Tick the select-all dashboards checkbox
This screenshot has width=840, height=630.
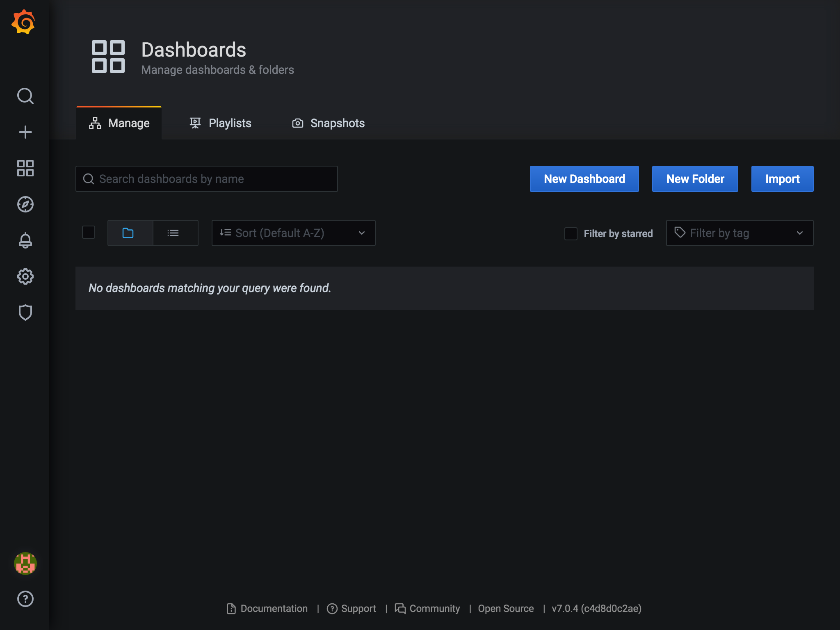[x=89, y=233]
